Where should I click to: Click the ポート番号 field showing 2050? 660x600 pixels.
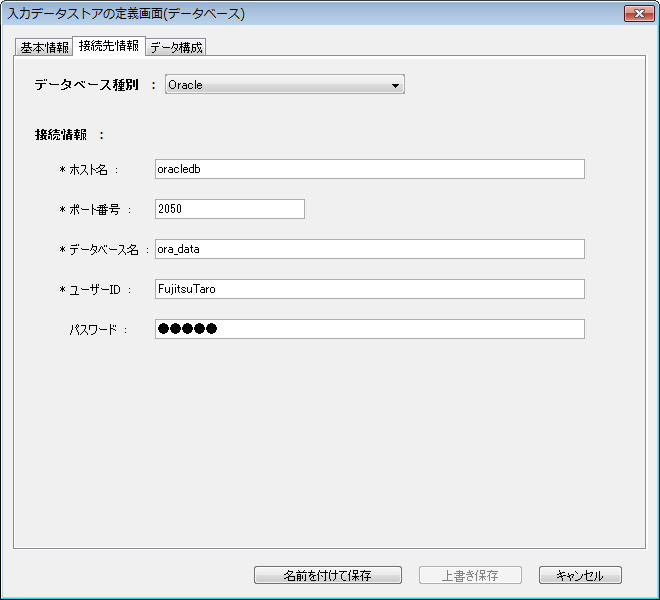pos(229,209)
